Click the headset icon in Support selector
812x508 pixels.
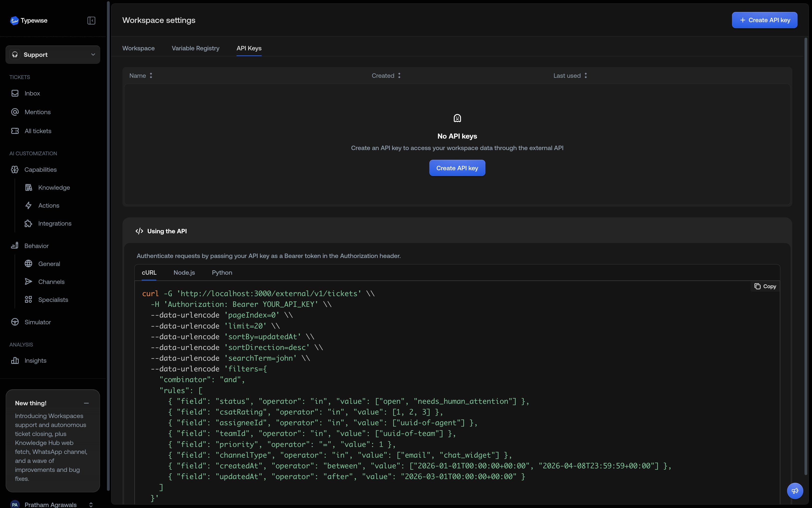pyautogui.click(x=15, y=54)
